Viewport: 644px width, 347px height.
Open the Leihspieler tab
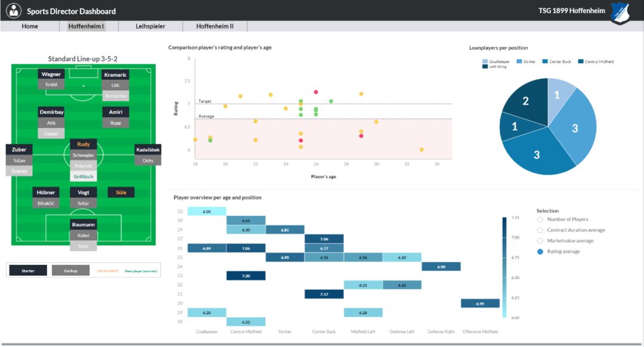(150, 26)
